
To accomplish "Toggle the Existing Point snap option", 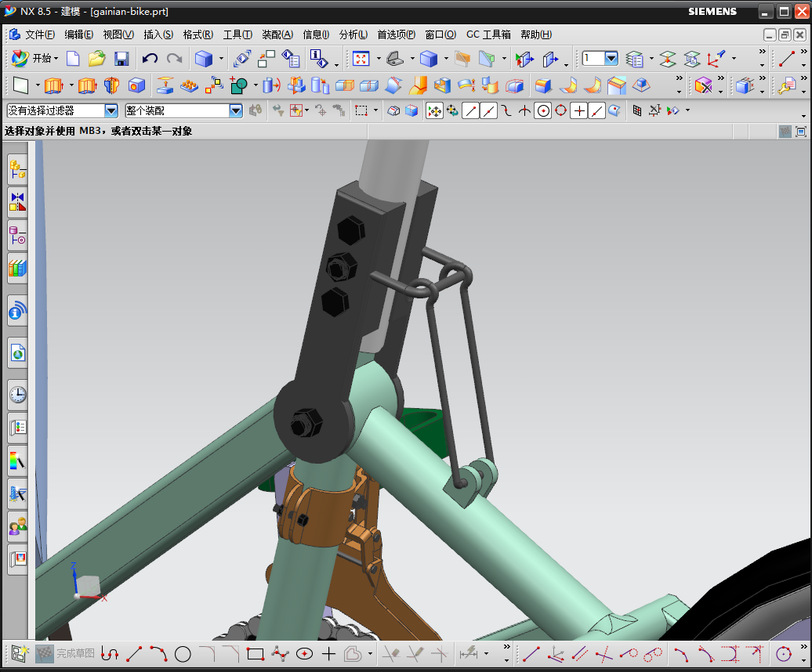I will click(579, 110).
